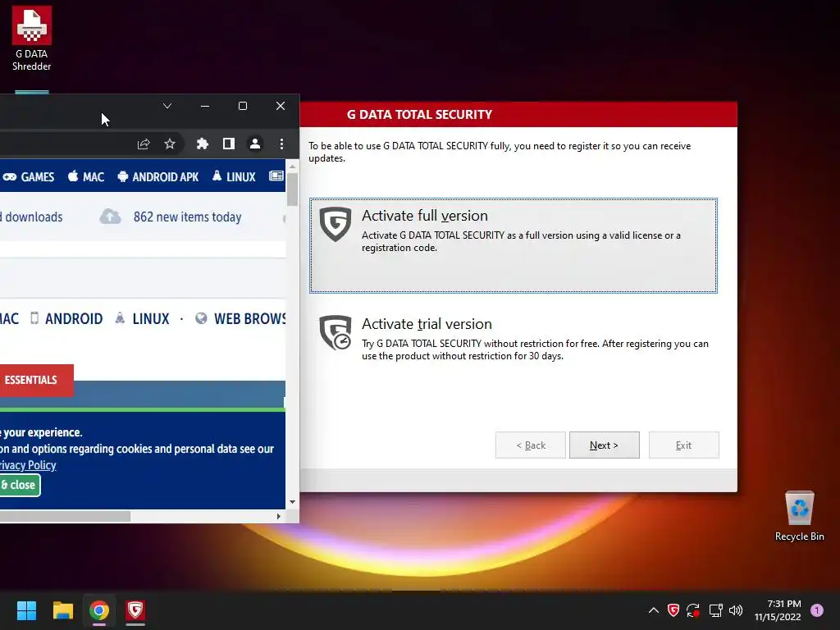This screenshot has width=840, height=630.
Task: Open the Chrome three-dot menu
Action: tap(282, 144)
